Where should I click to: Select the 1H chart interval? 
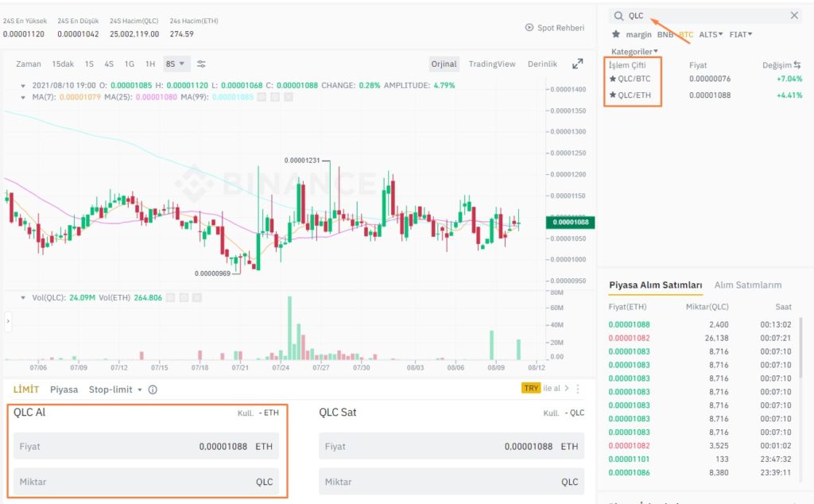[150, 64]
